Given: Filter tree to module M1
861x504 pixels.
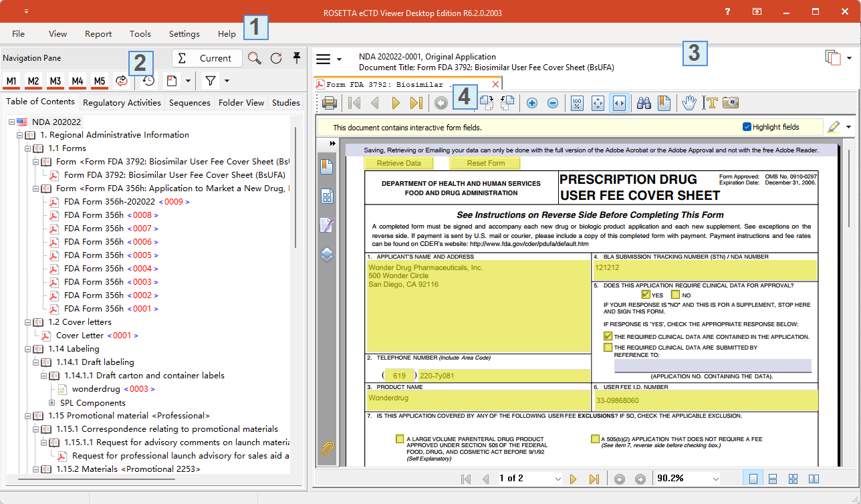Looking at the screenshot, I should pyautogui.click(x=11, y=81).
